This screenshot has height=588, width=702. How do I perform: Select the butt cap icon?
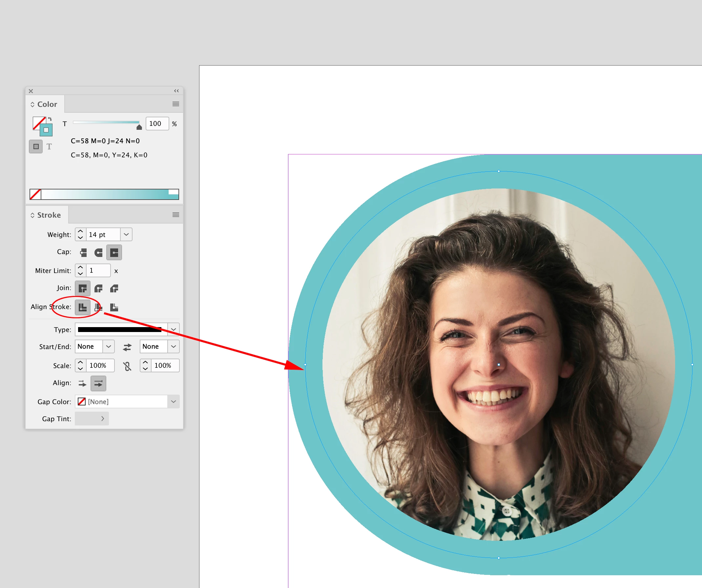(x=83, y=253)
